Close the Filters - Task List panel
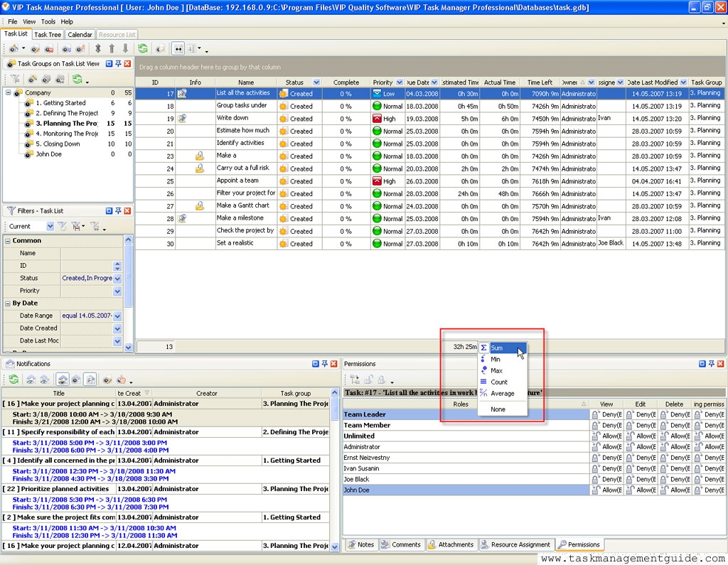 (x=127, y=211)
